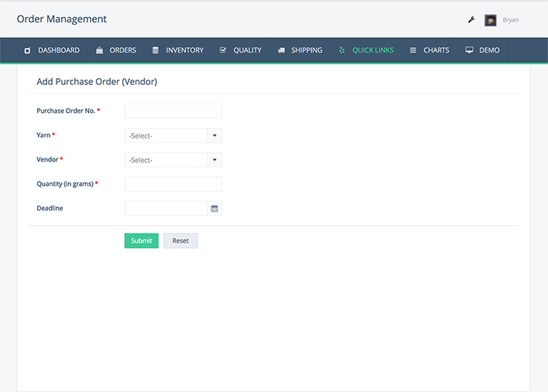Open the Inventory menu
Screen dimensions: 548x392
coord(178,50)
